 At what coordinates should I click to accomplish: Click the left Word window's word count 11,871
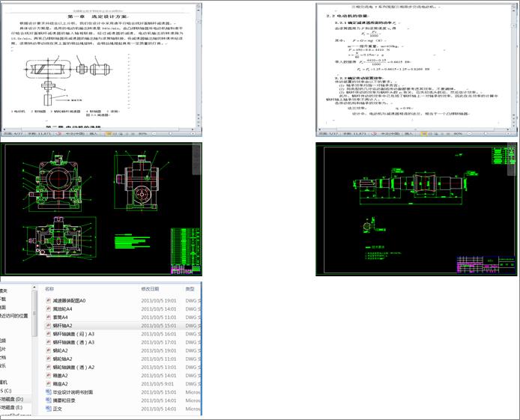point(40,133)
